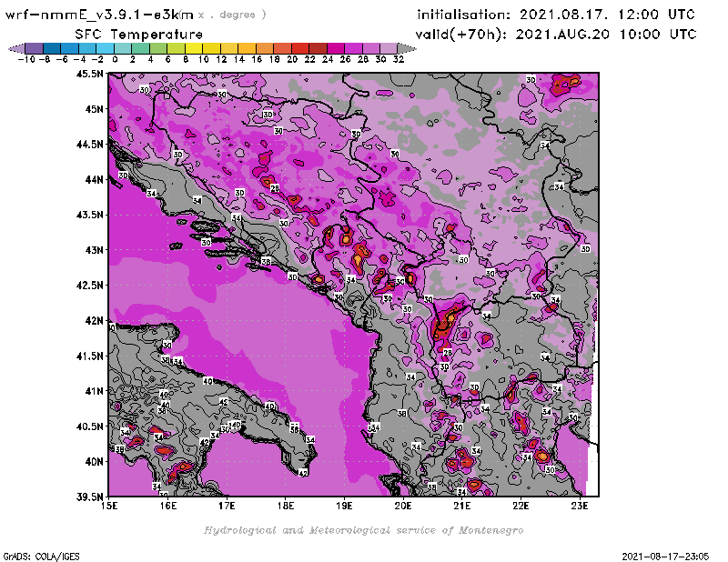The image size is (728, 562).
Task: Click the 2021-08-17-23:05 timestamp
Action: click(x=672, y=555)
